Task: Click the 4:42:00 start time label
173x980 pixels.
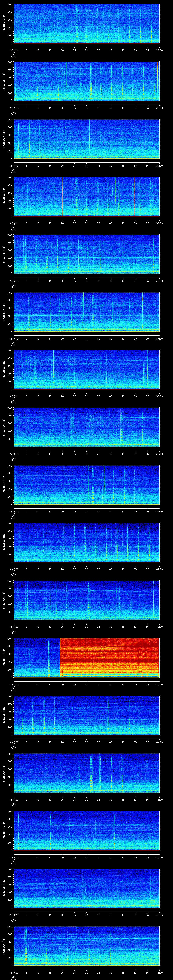Action: pos(14,684)
